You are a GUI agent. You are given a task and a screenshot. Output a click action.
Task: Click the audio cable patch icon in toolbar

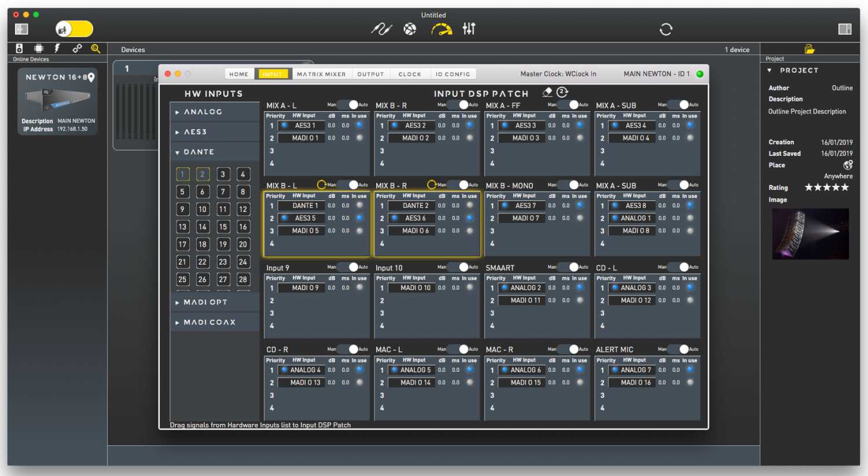(x=381, y=29)
